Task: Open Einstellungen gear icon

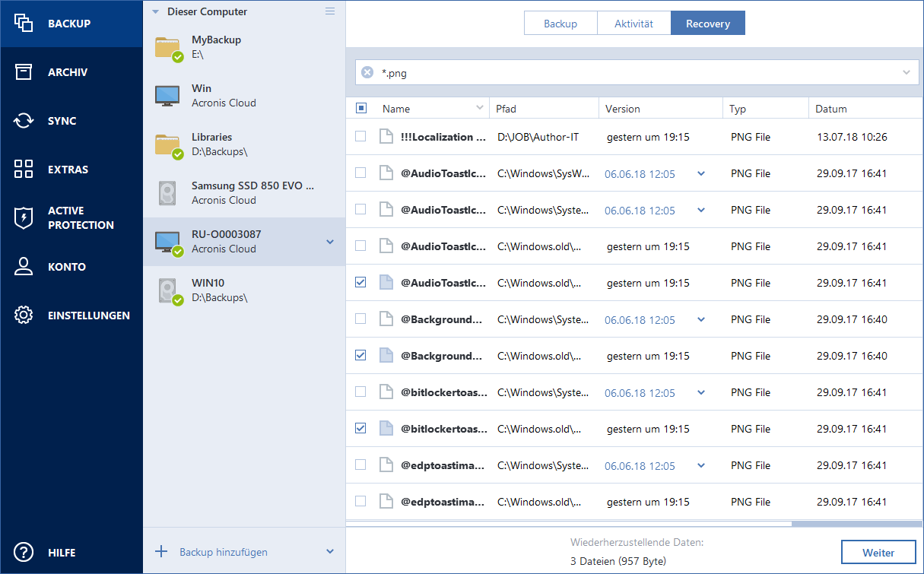Action: (24, 316)
